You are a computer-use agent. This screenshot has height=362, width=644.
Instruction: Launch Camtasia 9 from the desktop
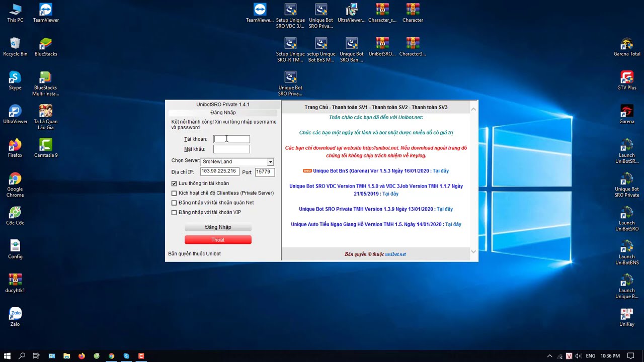point(45,148)
